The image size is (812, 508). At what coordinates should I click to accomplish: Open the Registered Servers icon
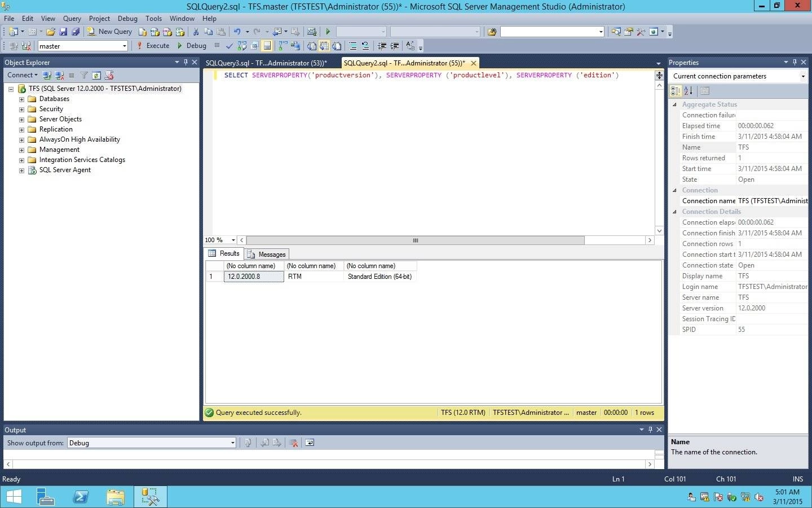coord(616,32)
